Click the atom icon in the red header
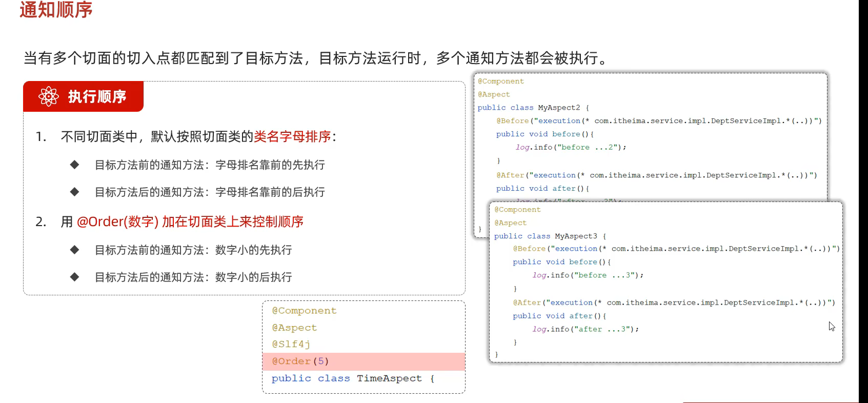This screenshot has width=868, height=403. [49, 96]
